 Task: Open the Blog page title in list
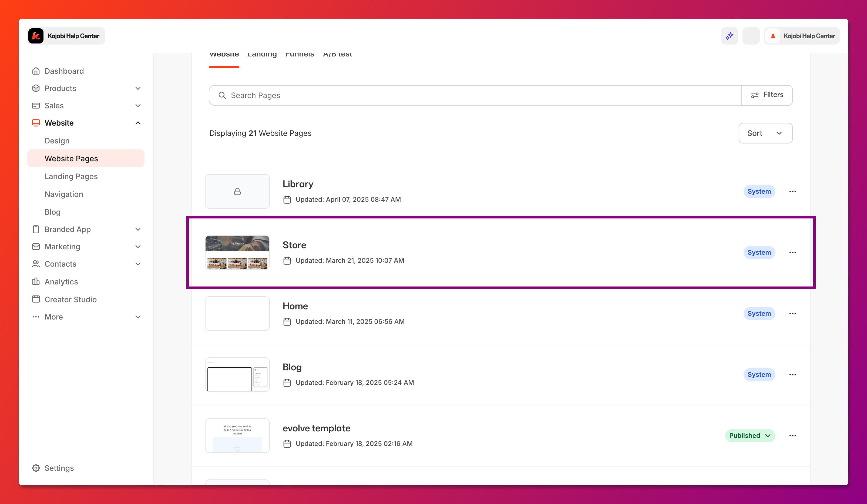click(292, 367)
